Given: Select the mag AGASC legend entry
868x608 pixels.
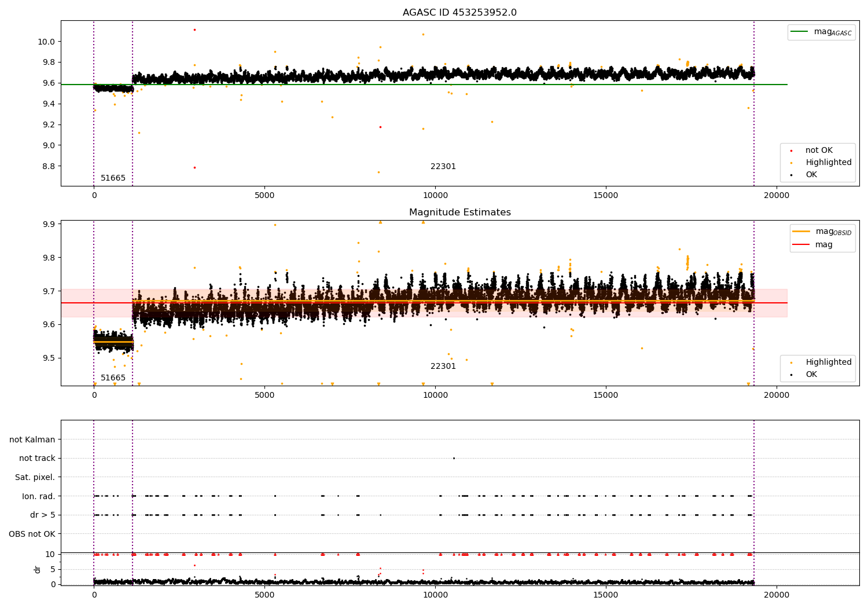Looking at the screenshot, I should click(822, 32).
